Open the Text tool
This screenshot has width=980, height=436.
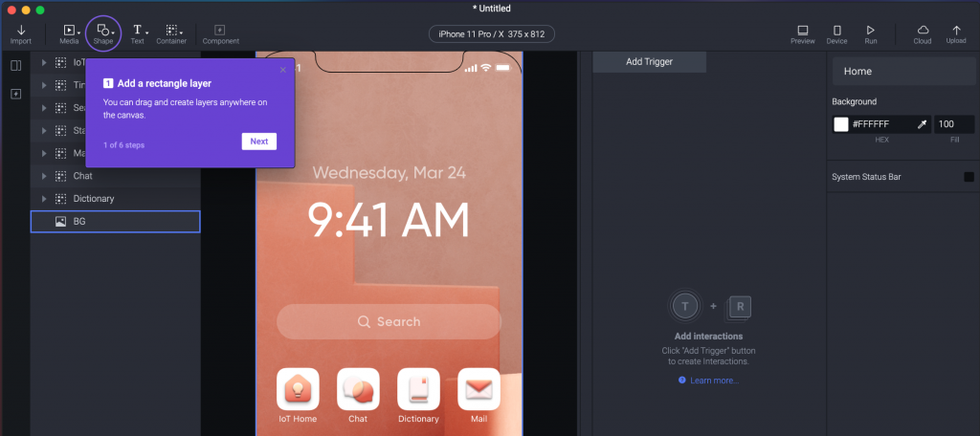coord(138,34)
